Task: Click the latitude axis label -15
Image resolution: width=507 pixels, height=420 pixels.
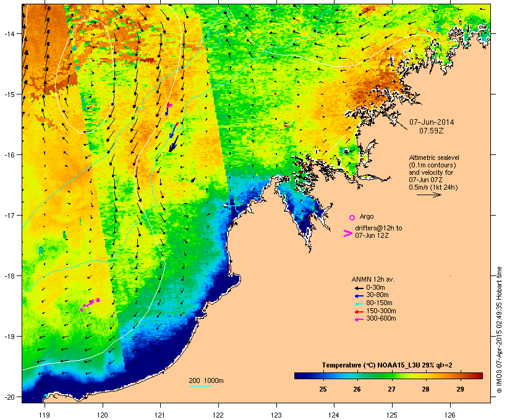Action: point(9,94)
